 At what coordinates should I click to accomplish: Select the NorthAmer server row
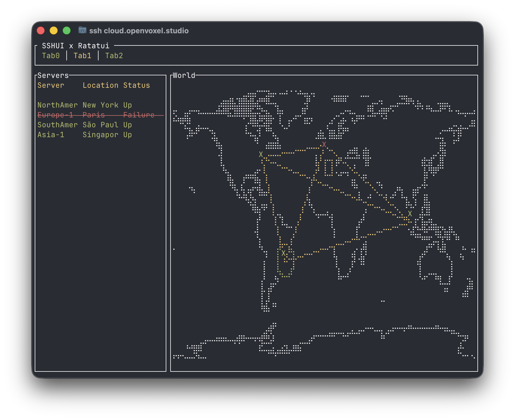click(85, 105)
